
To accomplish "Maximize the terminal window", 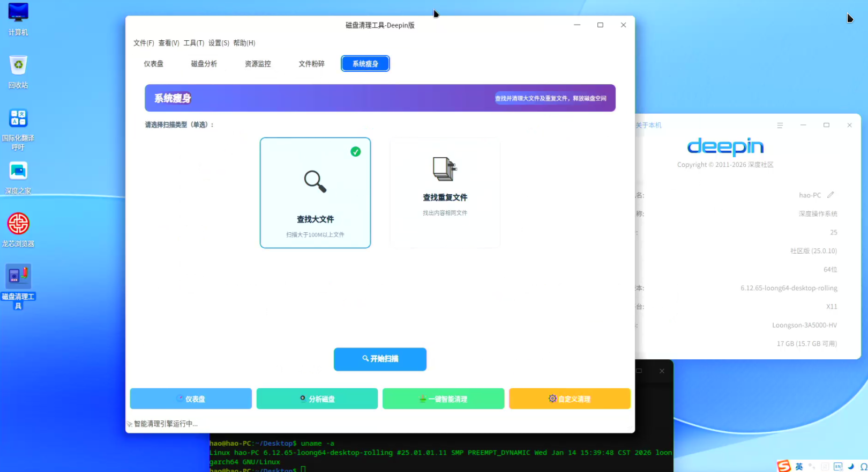I will tap(639, 371).
